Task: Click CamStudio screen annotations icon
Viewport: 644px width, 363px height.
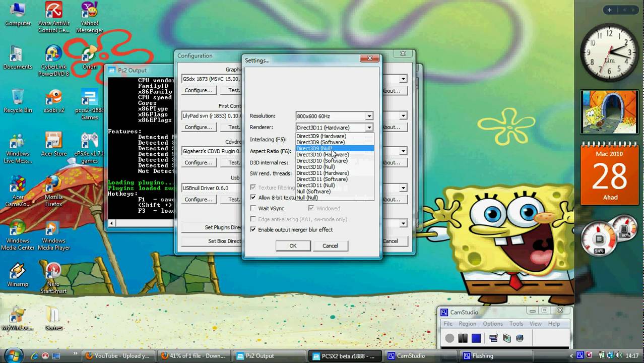Action: (507, 338)
